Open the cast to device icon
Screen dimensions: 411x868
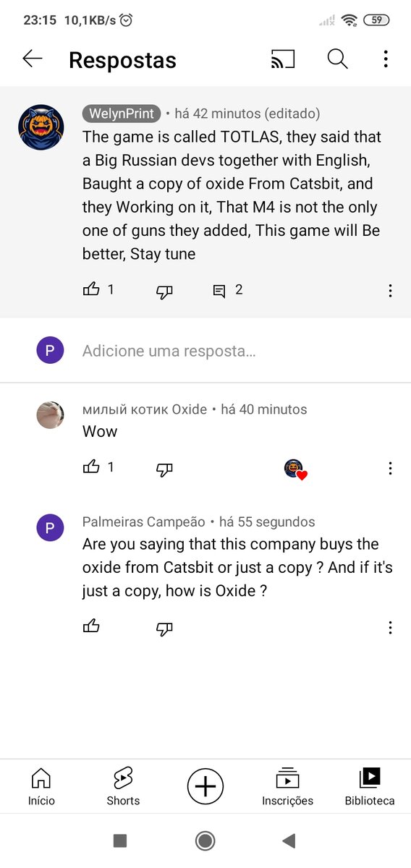[x=283, y=59]
